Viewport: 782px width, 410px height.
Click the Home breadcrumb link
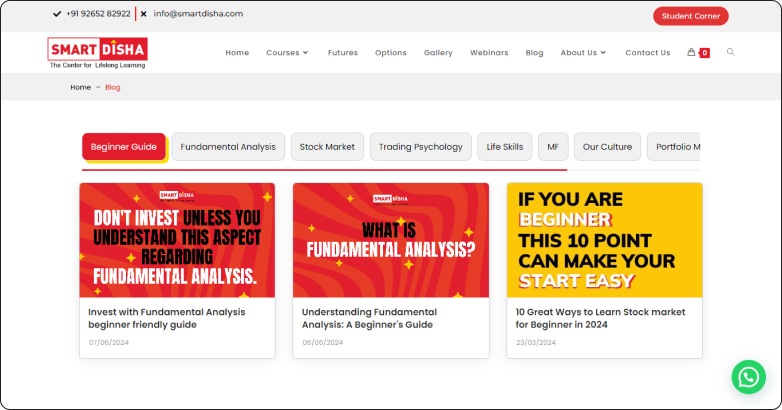point(80,87)
